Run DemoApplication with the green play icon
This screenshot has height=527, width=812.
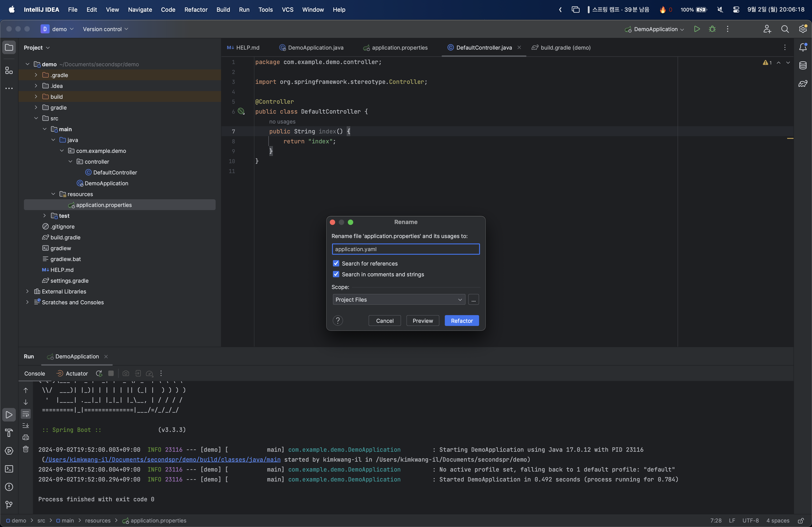[x=697, y=29]
